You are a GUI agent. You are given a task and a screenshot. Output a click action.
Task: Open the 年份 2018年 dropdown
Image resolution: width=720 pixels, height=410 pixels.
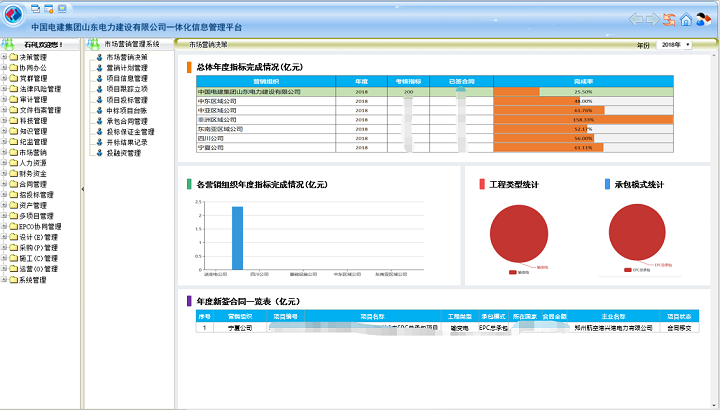[x=674, y=45]
